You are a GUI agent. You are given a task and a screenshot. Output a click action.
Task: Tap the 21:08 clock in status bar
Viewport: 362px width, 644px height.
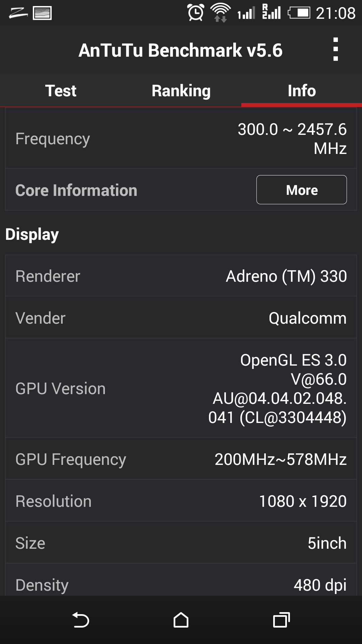[336, 13]
